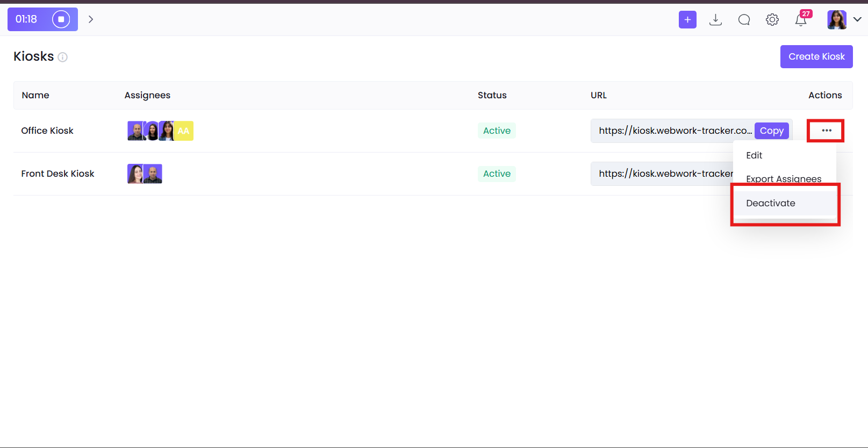Open Office Kiosk three-dot actions menu

[x=826, y=131]
